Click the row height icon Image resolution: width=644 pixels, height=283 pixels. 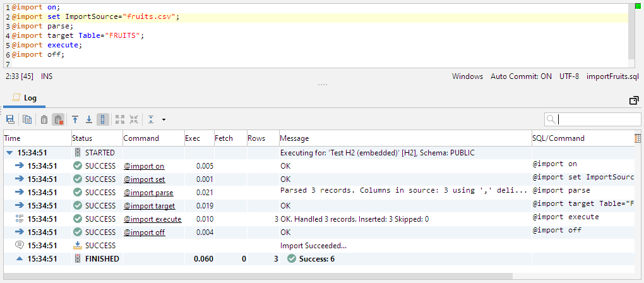[152, 119]
